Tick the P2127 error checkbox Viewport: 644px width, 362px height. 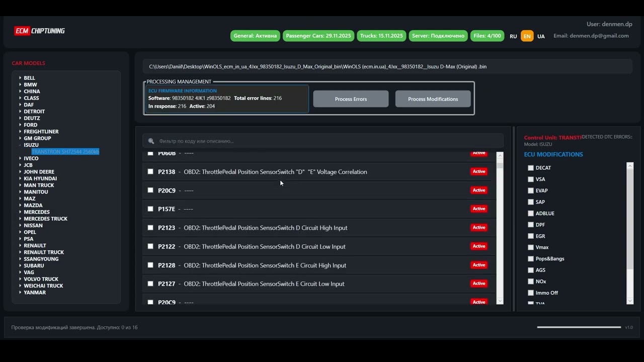coord(150,284)
